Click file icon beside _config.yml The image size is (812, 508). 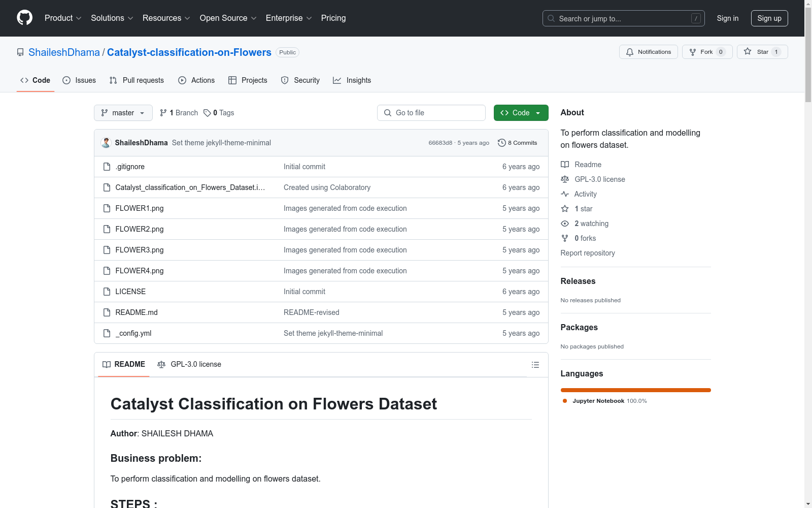click(x=107, y=333)
